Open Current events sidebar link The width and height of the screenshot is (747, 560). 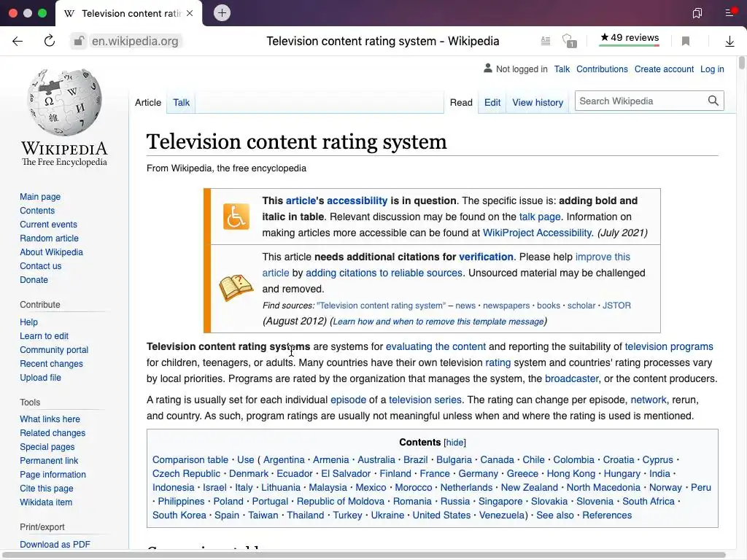[48, 225]
